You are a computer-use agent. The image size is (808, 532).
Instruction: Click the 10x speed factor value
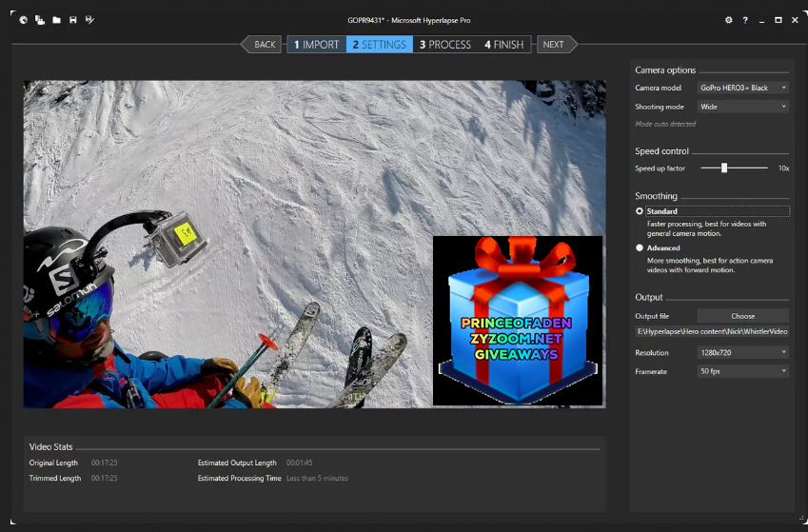point(784,168)
